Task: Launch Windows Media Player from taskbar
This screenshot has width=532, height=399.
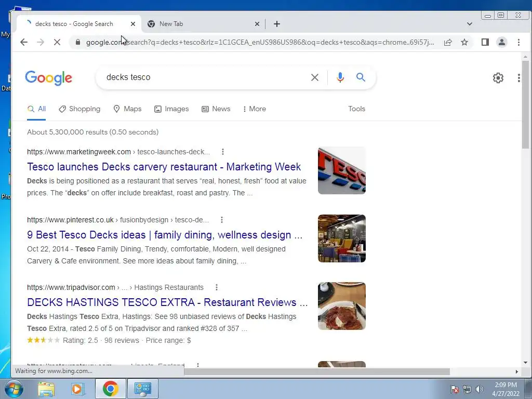Action: [77, 389]
